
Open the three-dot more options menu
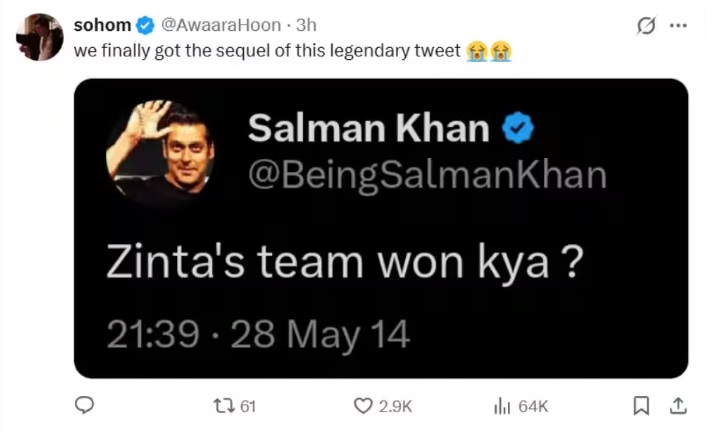click(x=678, y=25)
